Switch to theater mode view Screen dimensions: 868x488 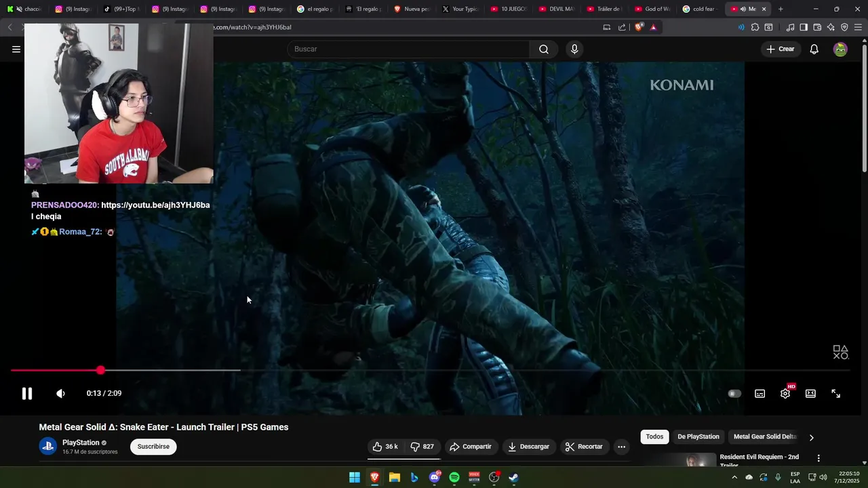click(810, 393)
